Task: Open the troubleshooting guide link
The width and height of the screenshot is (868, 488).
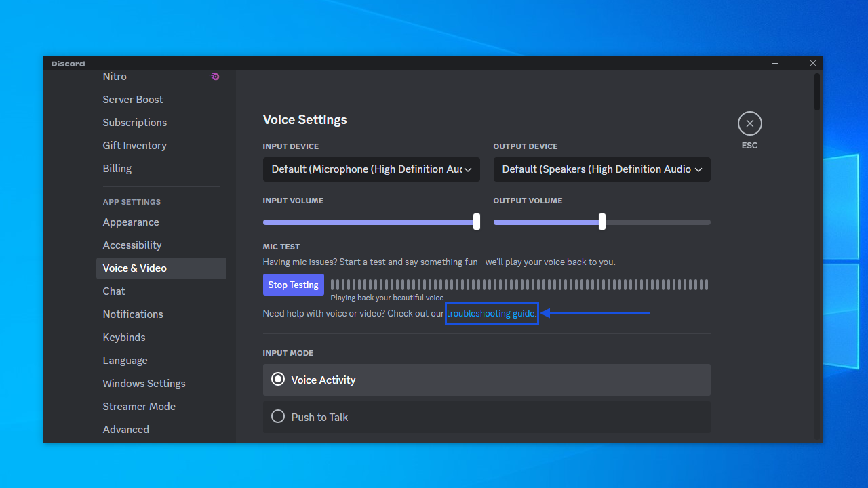Action: point(492,314)
